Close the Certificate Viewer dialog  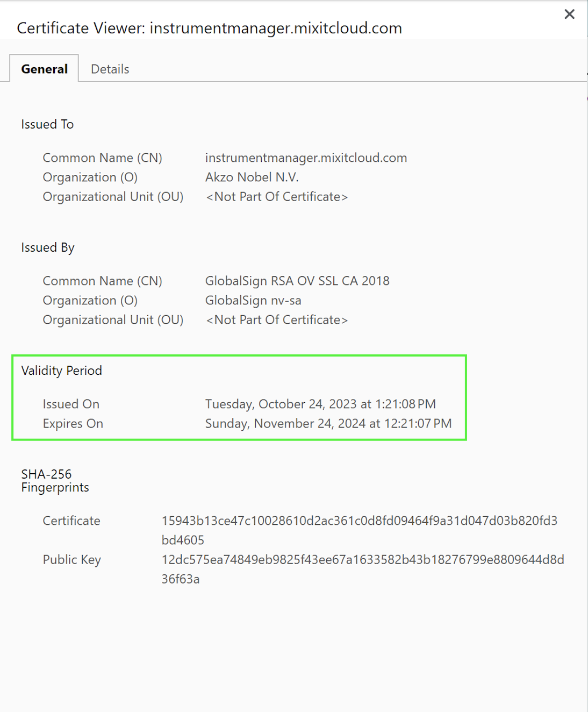click(x=569, y=14)
